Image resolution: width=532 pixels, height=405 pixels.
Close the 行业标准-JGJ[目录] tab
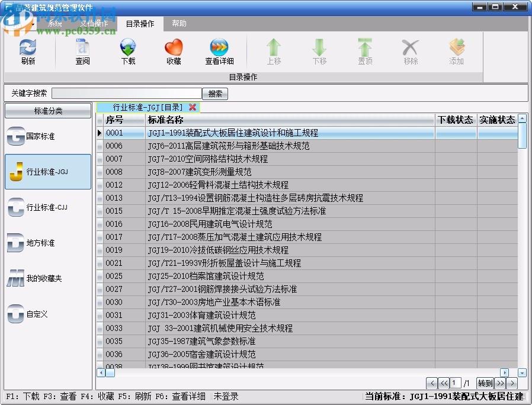[193, 107]
